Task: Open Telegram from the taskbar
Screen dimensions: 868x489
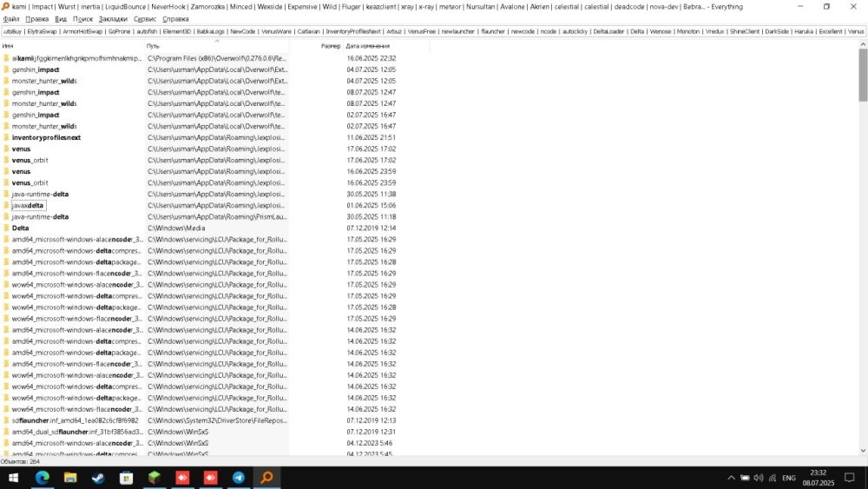Action: [239, 478]
